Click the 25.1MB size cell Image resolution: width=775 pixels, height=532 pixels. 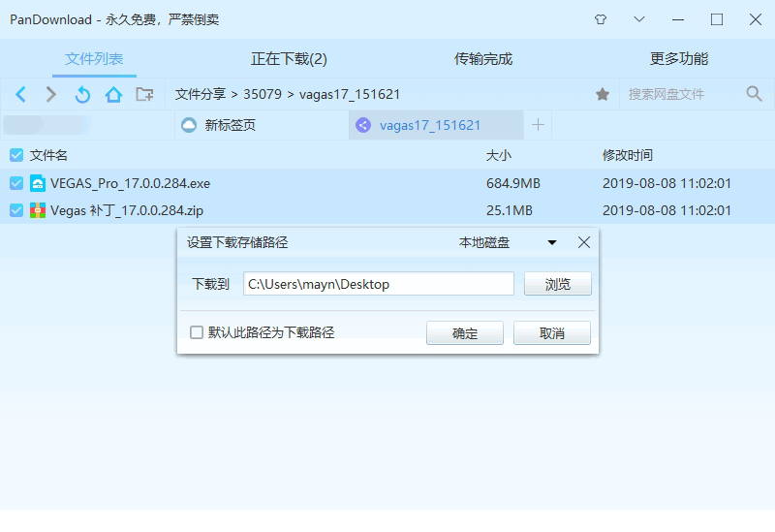510,210
